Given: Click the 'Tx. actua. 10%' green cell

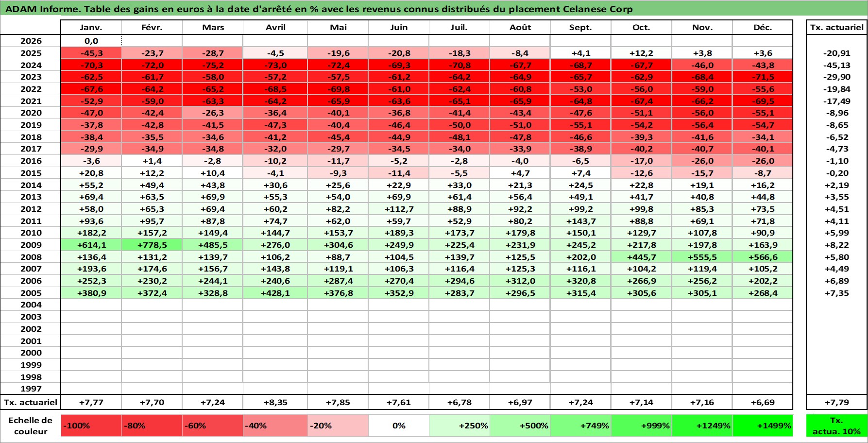Looking at the screenshot, I should click(x=836, y=426).
